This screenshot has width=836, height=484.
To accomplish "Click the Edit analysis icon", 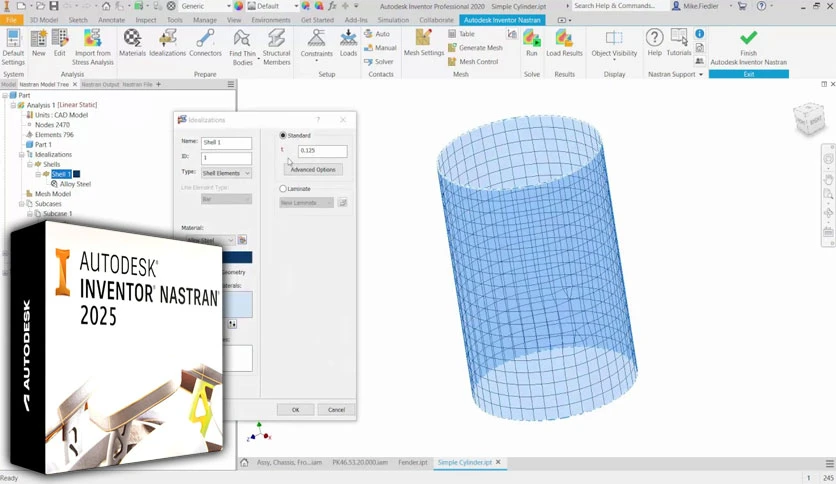I will (x=60, y=43).
